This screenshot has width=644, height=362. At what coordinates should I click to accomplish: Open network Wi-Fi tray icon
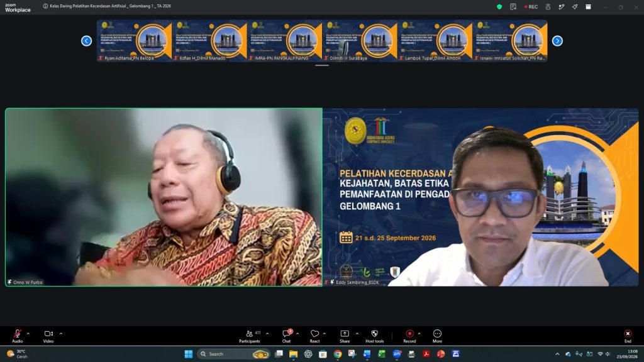click(600, 354)
